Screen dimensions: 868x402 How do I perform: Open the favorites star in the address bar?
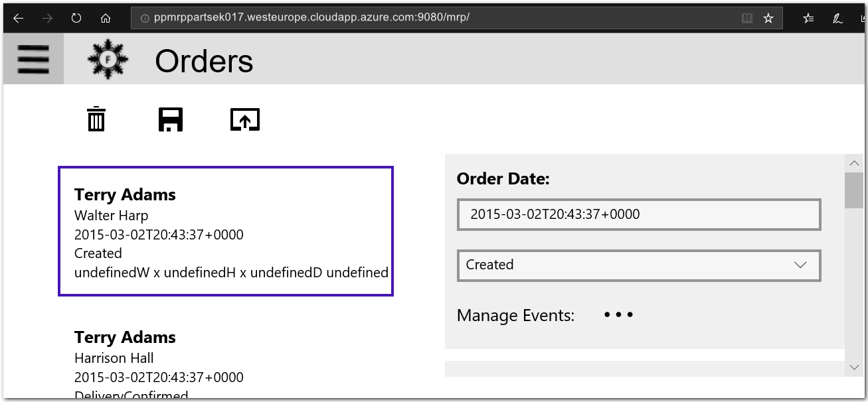pyautogui.click(x=768, y=18)
